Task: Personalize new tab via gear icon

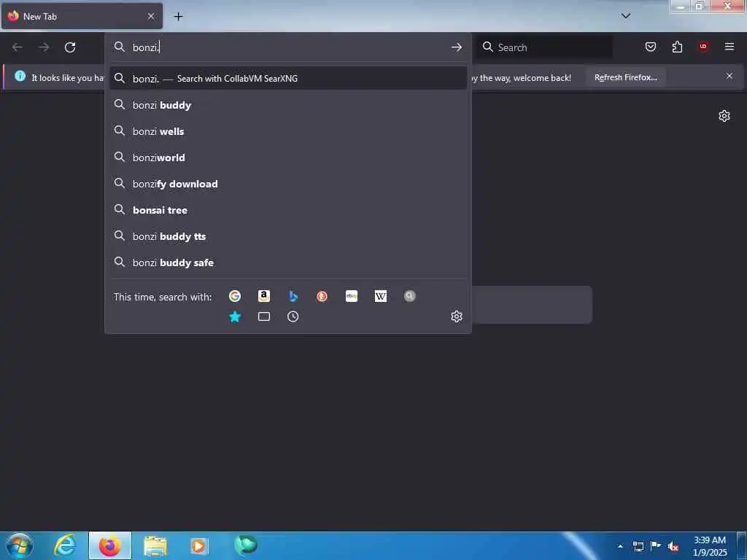Action: tap(724, 116)
